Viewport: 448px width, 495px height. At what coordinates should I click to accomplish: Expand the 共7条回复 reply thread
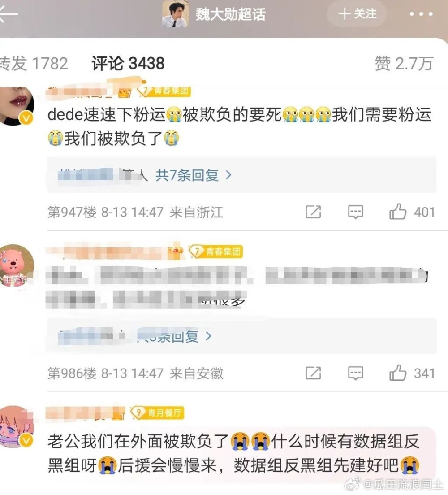194,175
